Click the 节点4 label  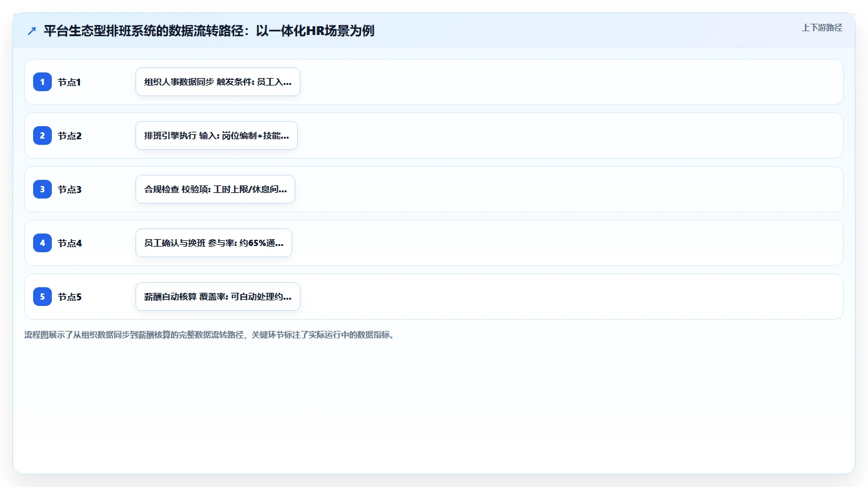(69, 243)
